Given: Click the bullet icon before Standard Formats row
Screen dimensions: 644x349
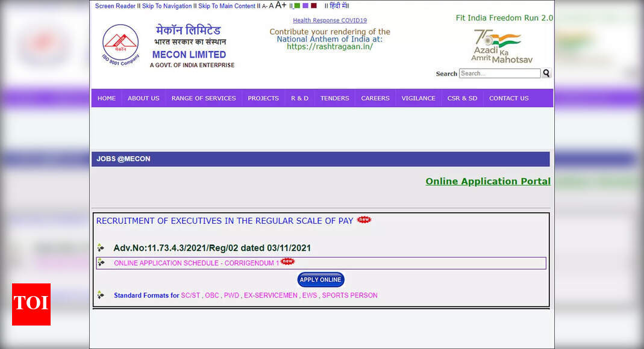Looking at the screenshot, I should click(101, 295).
